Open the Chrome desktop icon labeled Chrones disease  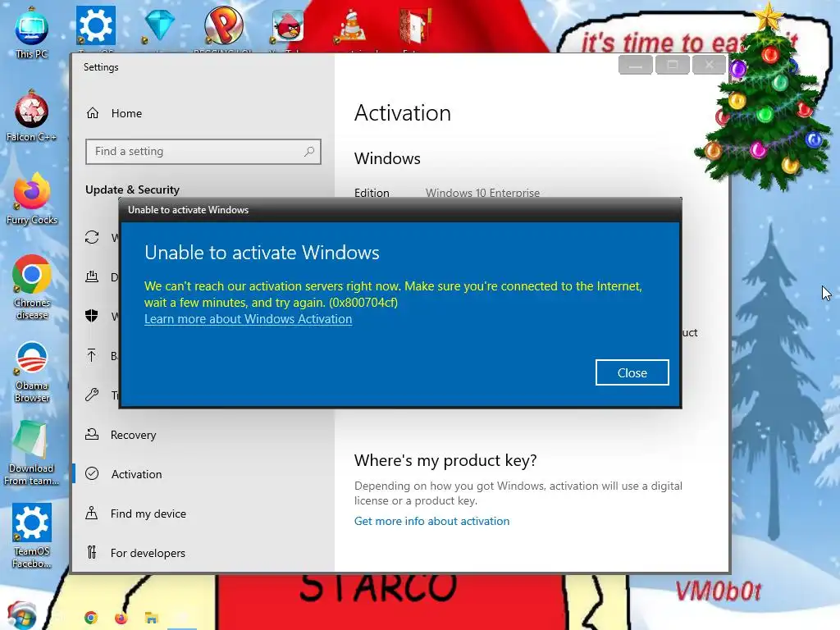pos(32,288)
